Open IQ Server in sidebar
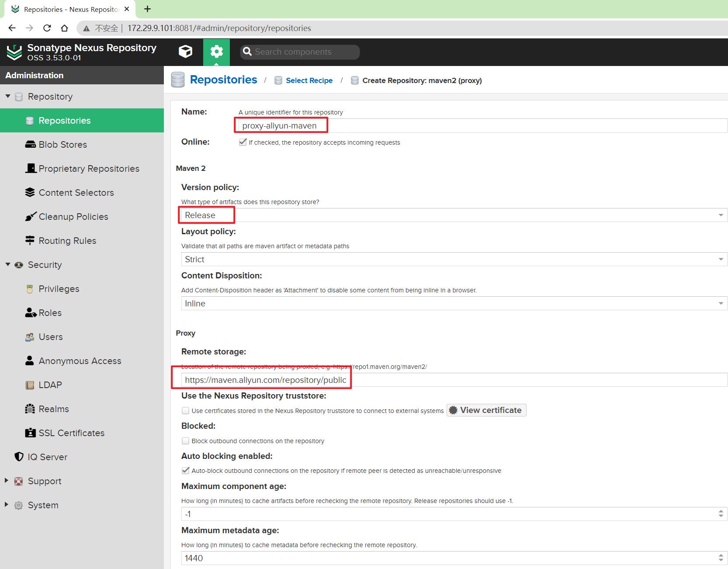The image size is (728, 569). (x=82, y=457)
